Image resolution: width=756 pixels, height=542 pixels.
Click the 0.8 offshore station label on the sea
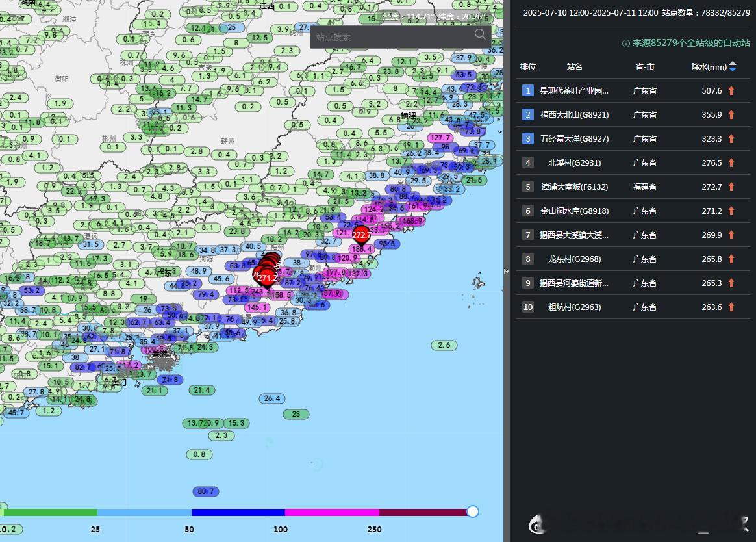click(x=199, y=454)
